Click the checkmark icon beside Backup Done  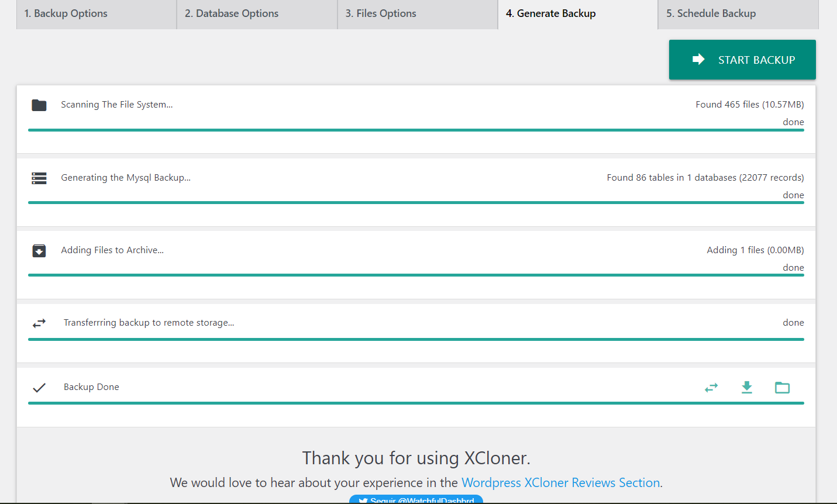tap(39, 388)
